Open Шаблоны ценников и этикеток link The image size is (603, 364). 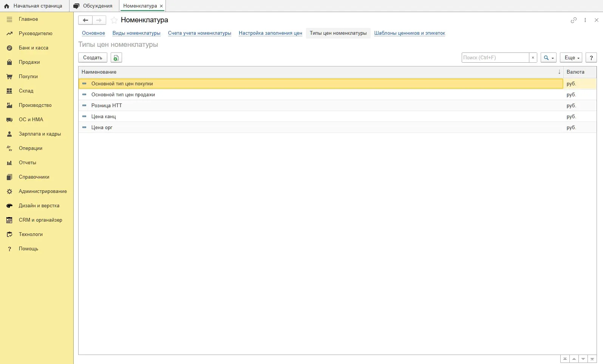410,33
